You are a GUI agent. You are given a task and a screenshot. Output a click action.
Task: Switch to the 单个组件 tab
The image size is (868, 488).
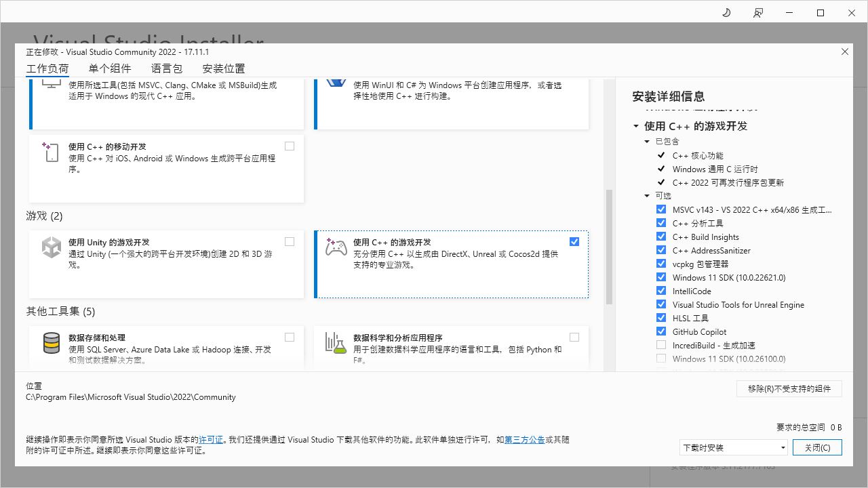pyautogui.click(x=110, y=68)
